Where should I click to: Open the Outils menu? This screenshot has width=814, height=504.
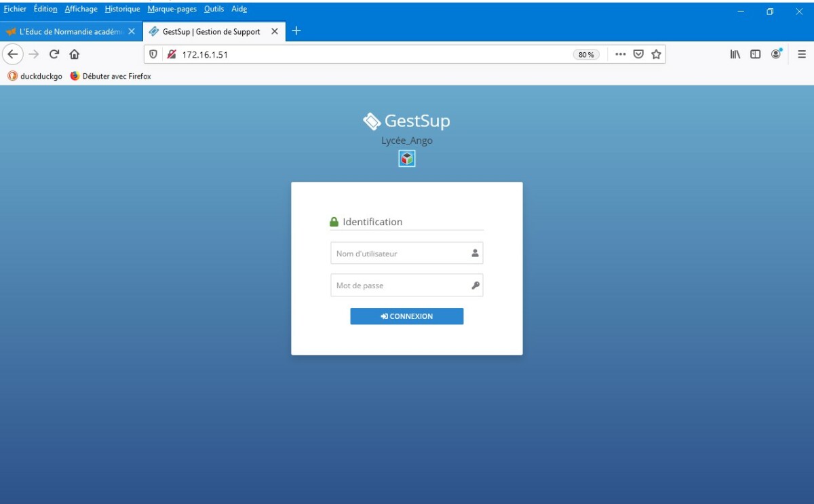pos(214,9)
